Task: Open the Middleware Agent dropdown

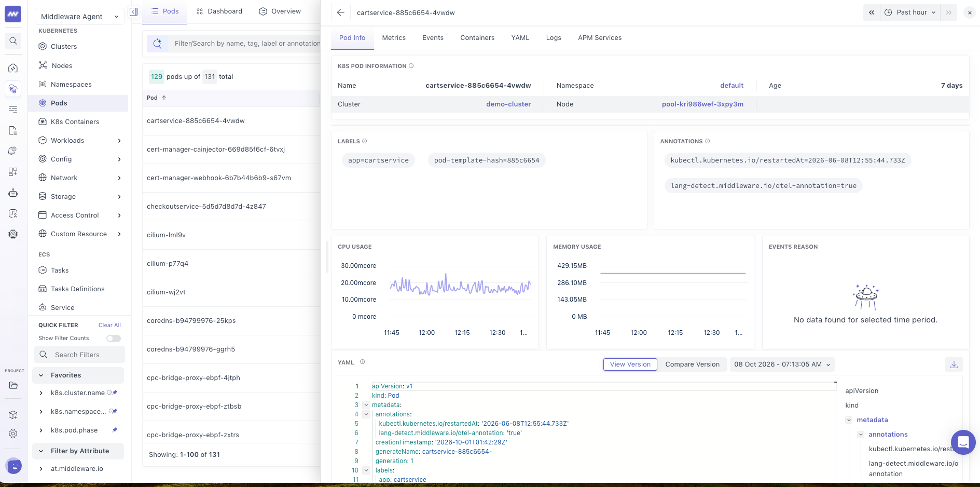Action: [x=79, y=17]
